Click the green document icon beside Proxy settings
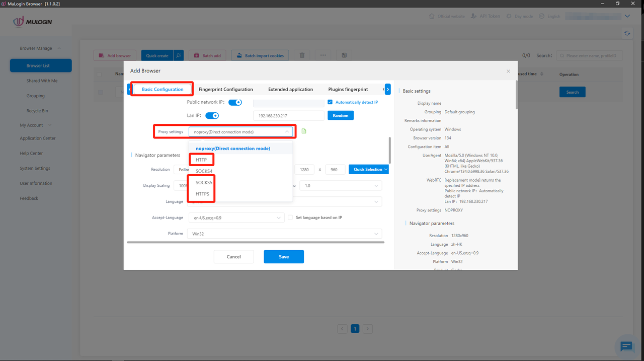 (x=304, y=131)
